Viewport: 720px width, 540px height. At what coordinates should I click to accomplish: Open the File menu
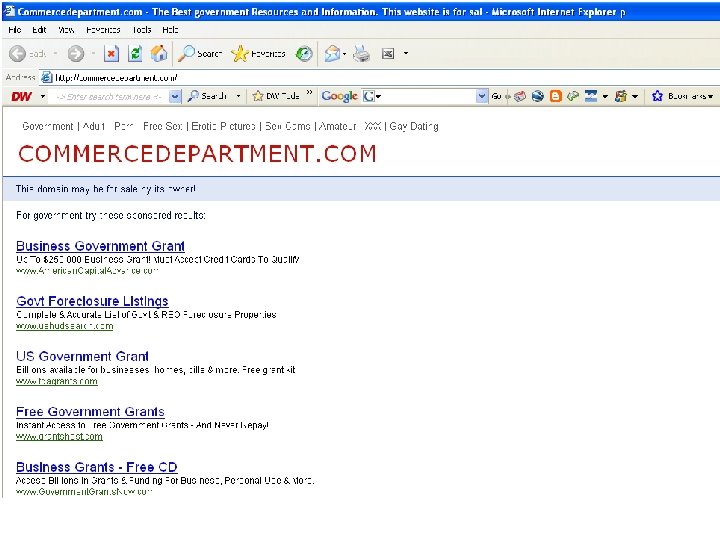click(x=15, y=30)
